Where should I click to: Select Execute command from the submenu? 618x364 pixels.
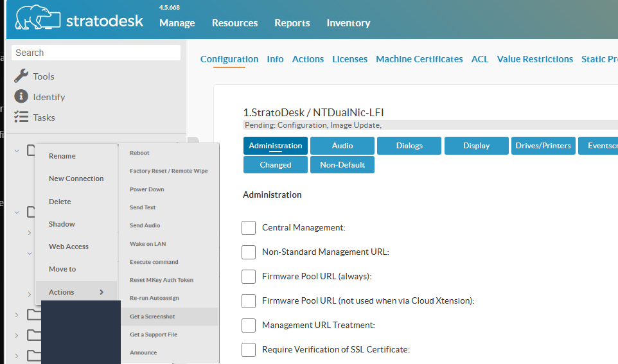pyautogui.click(x=154, y=262)
